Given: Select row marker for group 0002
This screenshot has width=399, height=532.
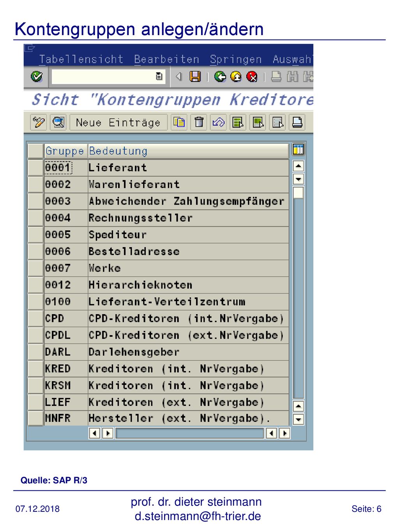Looking at the screenshot, I should pos(35,184).
